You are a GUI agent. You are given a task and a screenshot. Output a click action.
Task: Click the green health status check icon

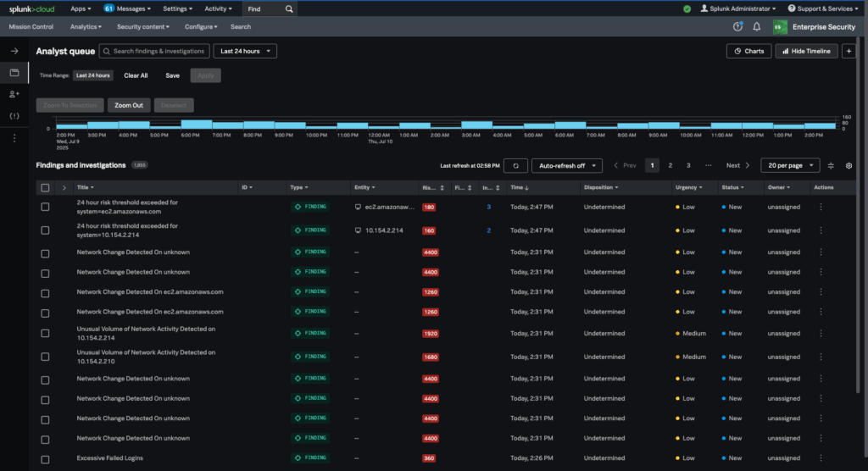click(687, 8)
